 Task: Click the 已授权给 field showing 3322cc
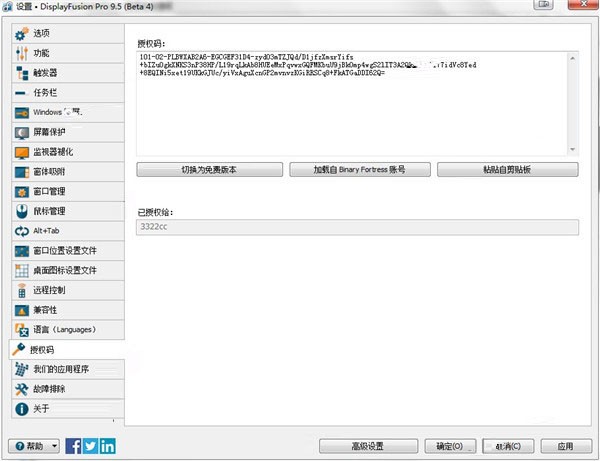357,227
